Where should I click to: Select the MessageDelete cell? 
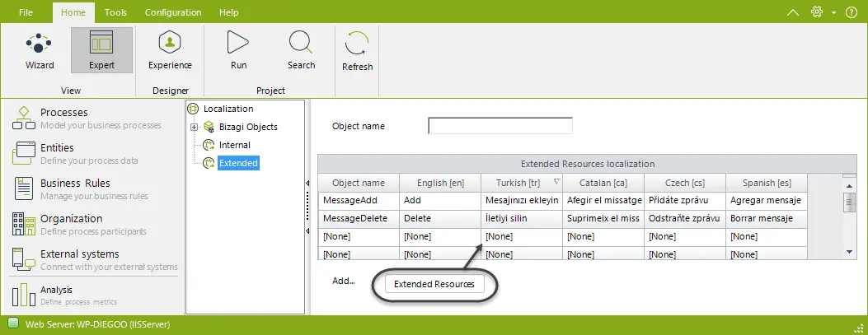[x=358, y=219]
